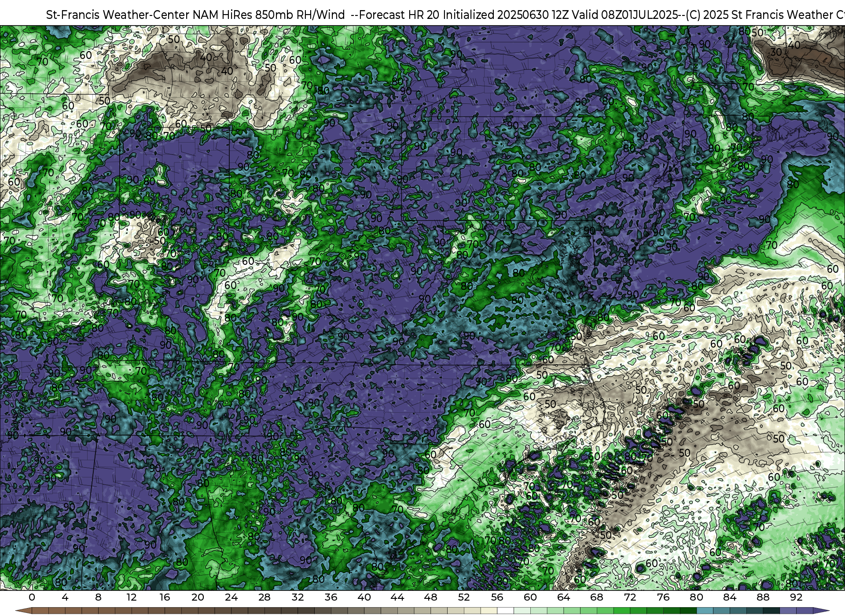
Task: Click the colorbar tick label '92'
Action: coord(797,597)
